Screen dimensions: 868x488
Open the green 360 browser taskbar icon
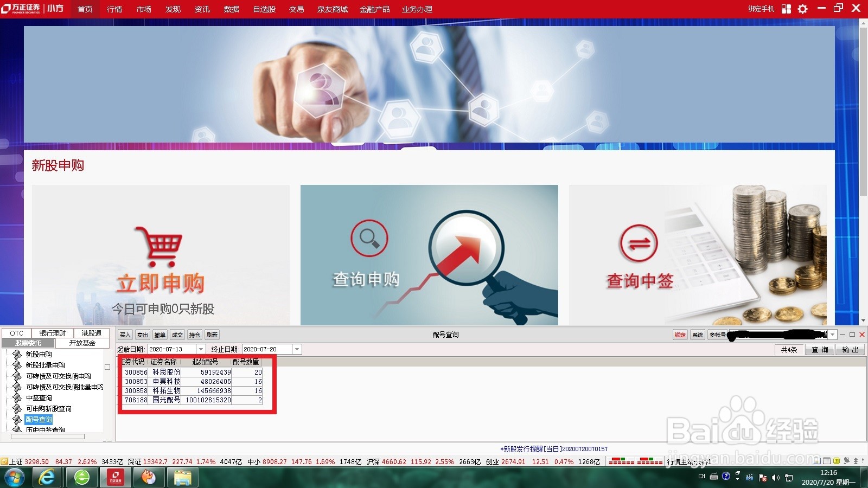point(82,477)
